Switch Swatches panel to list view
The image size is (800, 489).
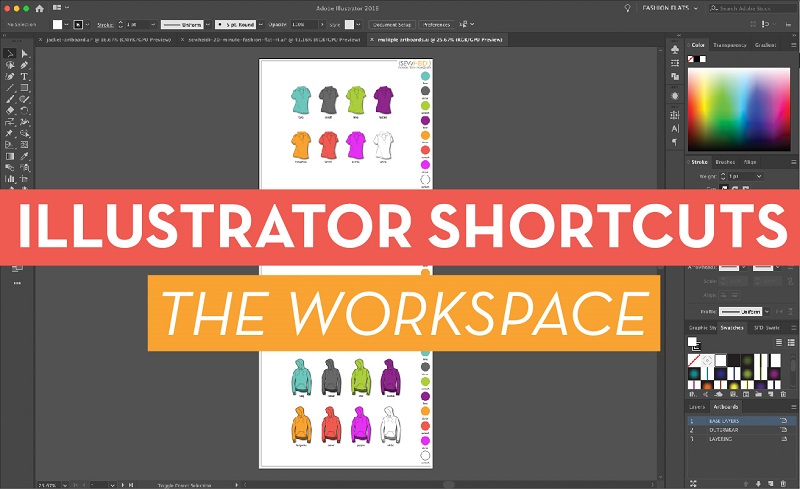point(779,342)
